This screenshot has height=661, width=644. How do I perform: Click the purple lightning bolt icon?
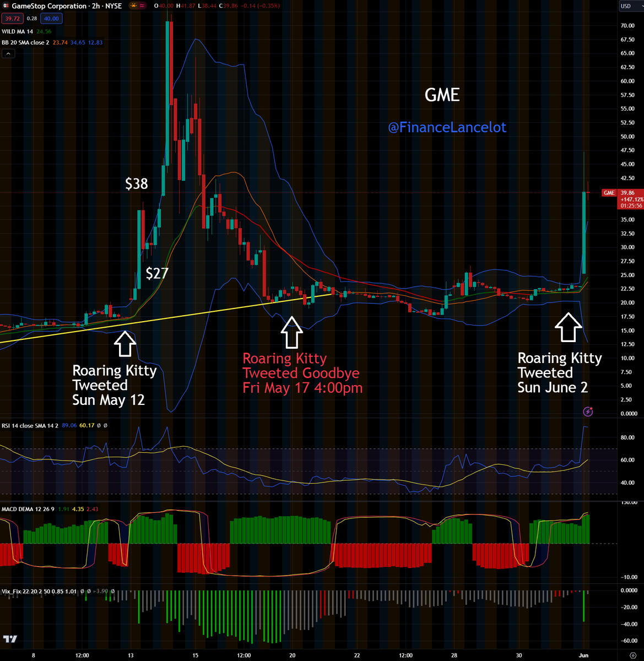(x=588, y=411)
